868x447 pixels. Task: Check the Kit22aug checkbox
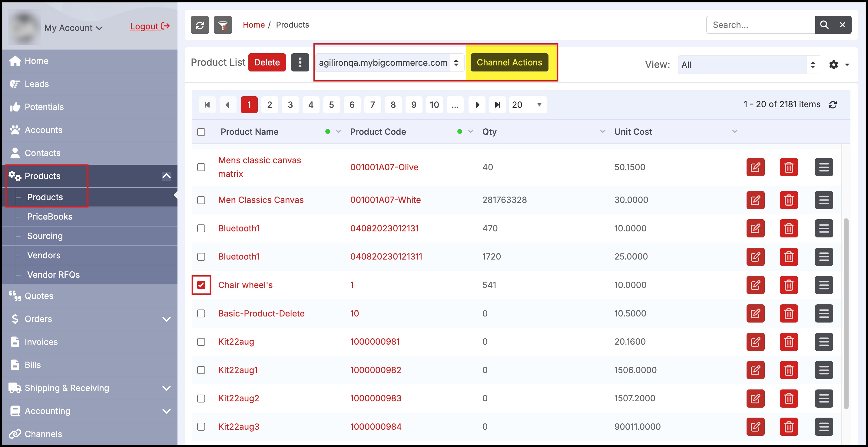coord(201,342)
